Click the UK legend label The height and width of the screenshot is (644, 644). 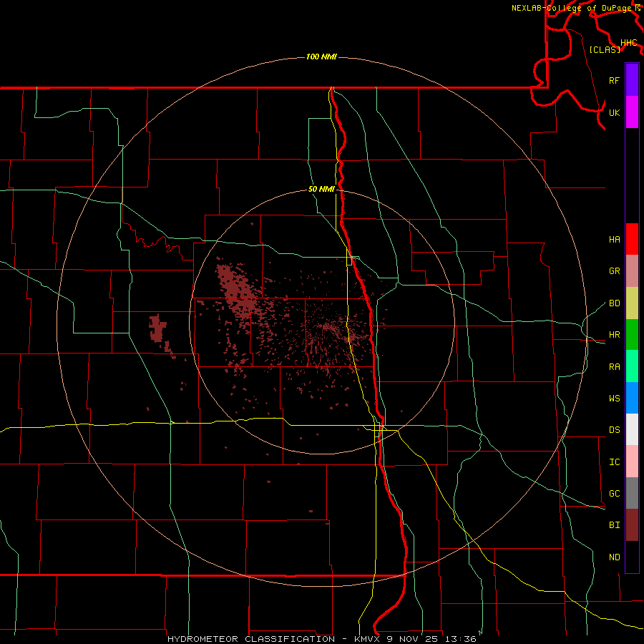click(614, 112)
